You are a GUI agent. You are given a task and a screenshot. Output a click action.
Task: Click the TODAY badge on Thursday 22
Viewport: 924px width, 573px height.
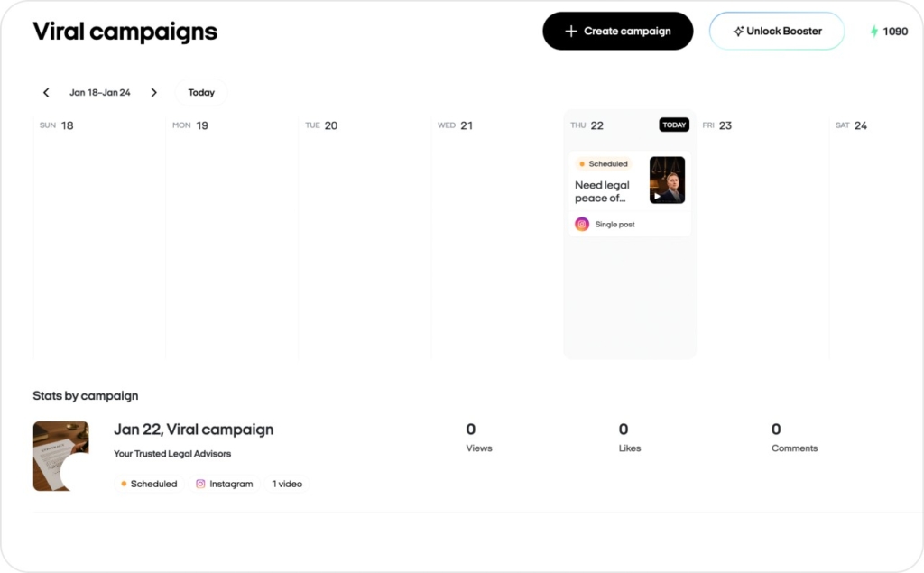point(673,125)
